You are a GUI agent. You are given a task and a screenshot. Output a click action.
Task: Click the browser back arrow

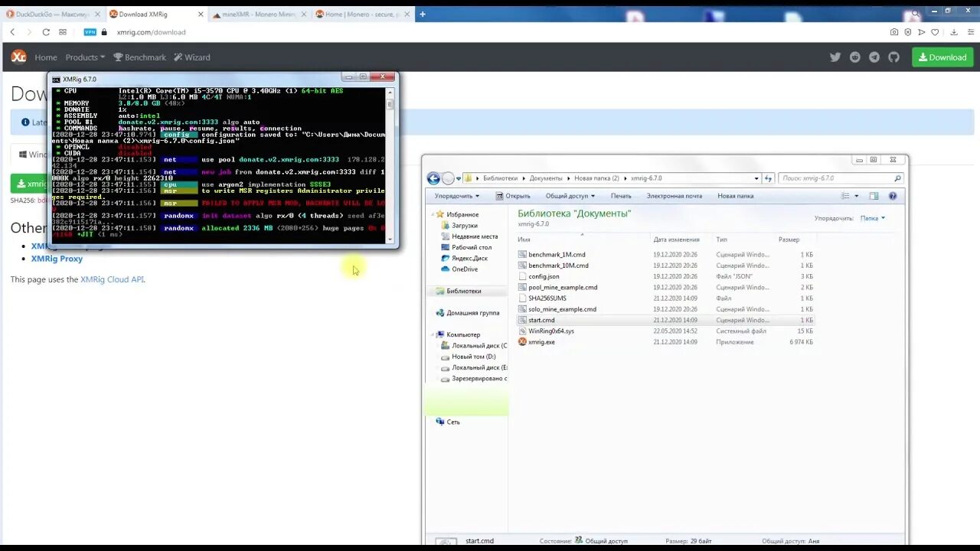coord(12,32)
